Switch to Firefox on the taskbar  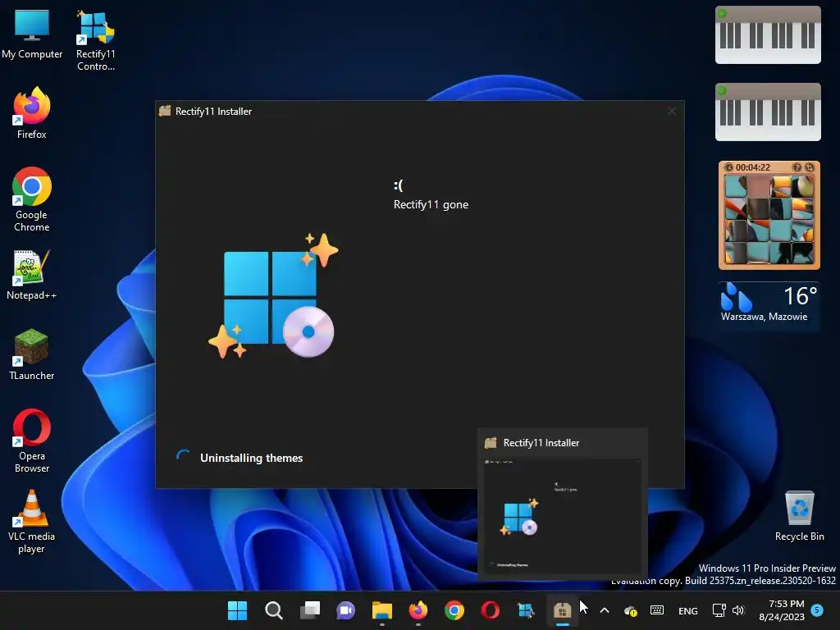(x=418, y=610)
